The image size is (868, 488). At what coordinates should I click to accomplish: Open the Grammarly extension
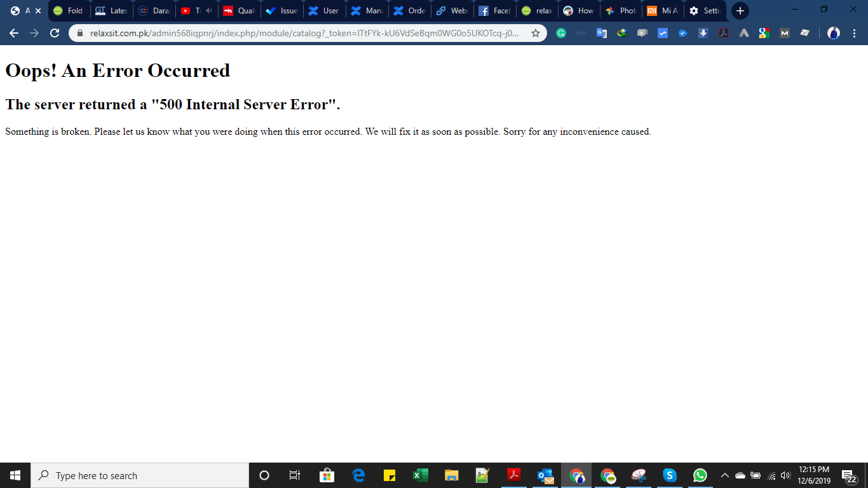[x=561, y=33]
